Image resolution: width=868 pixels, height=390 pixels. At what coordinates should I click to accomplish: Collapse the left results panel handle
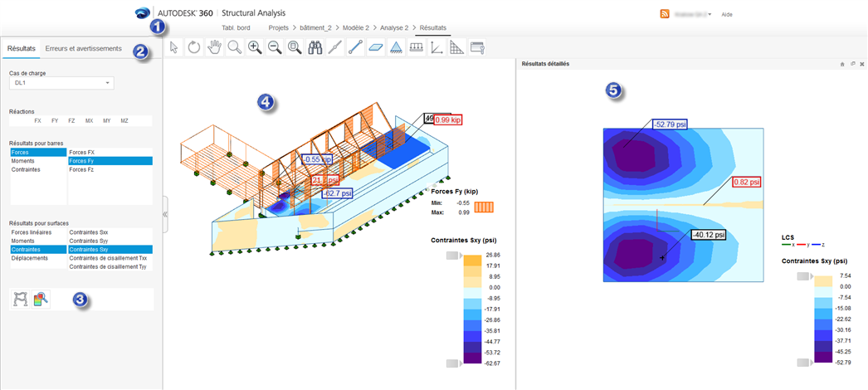pos(164,214)
